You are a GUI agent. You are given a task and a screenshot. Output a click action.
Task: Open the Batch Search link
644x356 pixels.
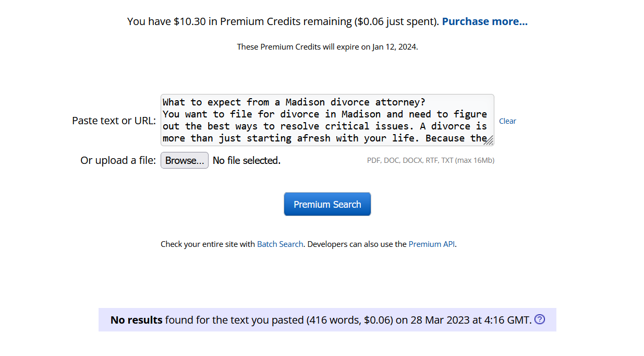tap(280, 244)
